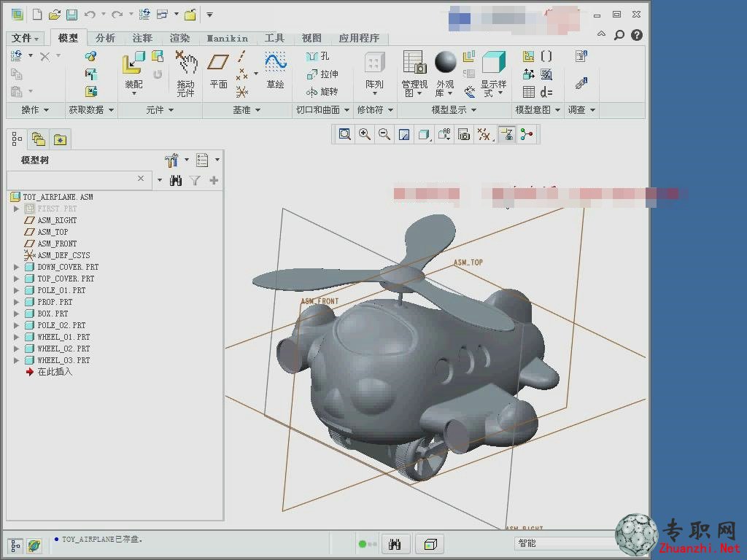The height and width of the screenshot is (560, 747).
Task: Click the Repaint icon in view toolbar
Action: [404, 135]
